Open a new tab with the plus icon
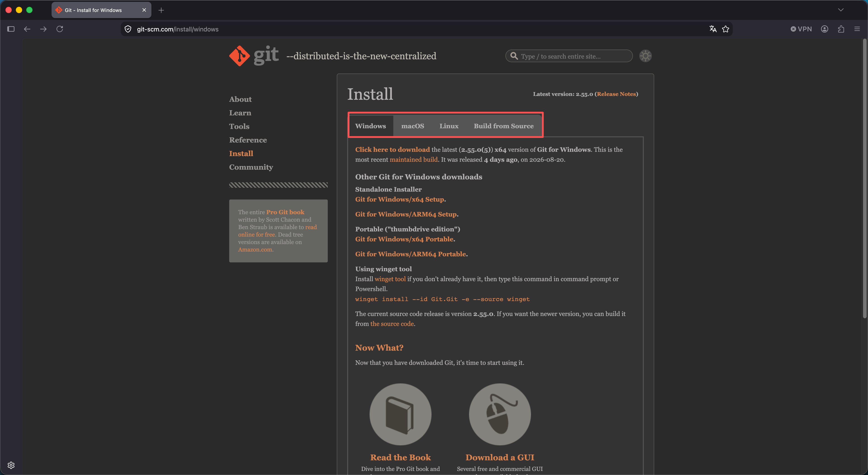The height and width of the screenshot is (475, 868). coord(161,10)
